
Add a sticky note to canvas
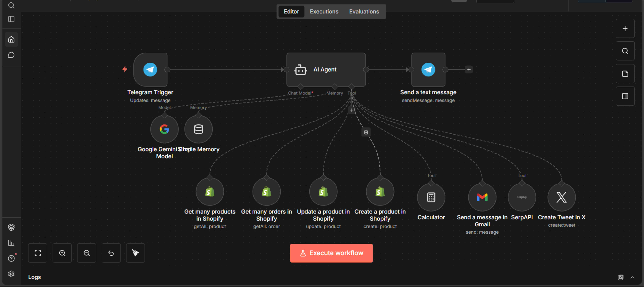point(625,74)
